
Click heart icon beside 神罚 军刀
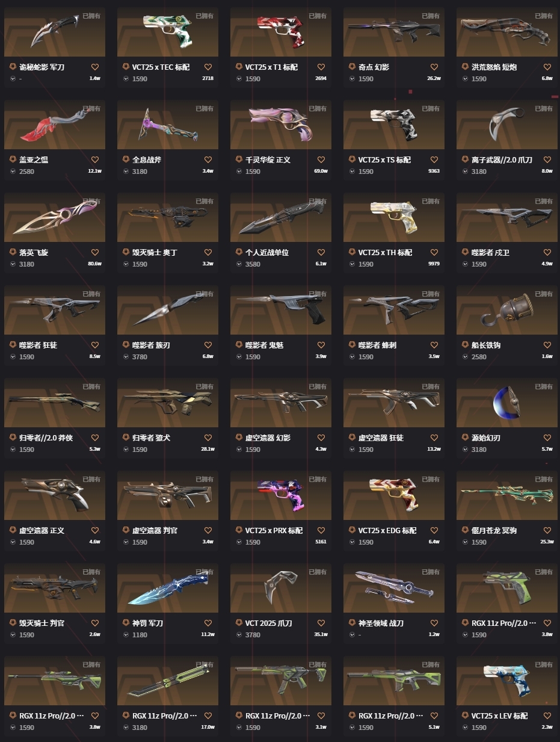click(208, 623)
